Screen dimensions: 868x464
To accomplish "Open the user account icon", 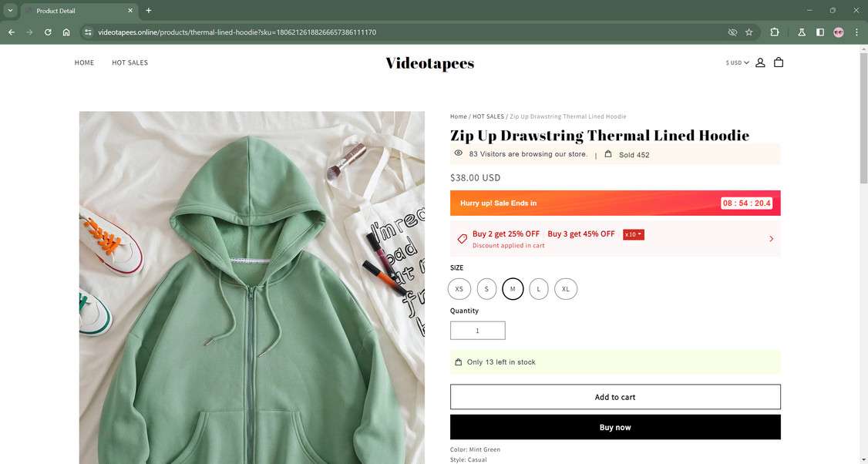I will pyautogui.click(x=760, y=62).
